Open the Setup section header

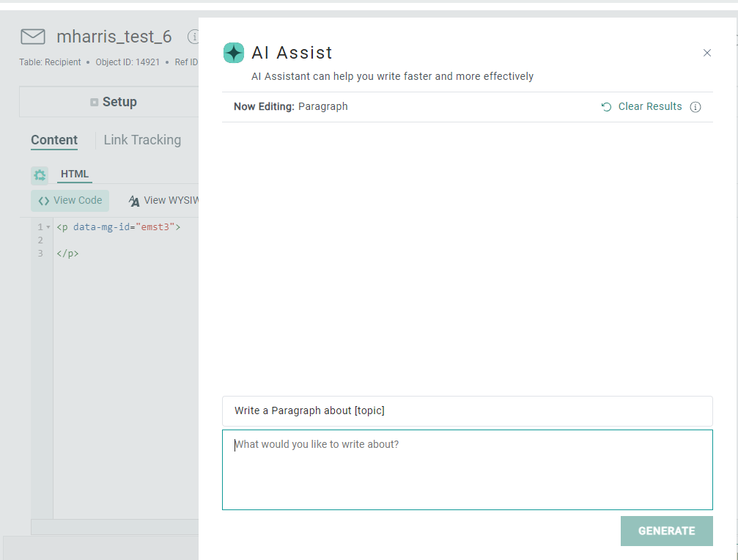pyautogui.click(x=114, y=103)
